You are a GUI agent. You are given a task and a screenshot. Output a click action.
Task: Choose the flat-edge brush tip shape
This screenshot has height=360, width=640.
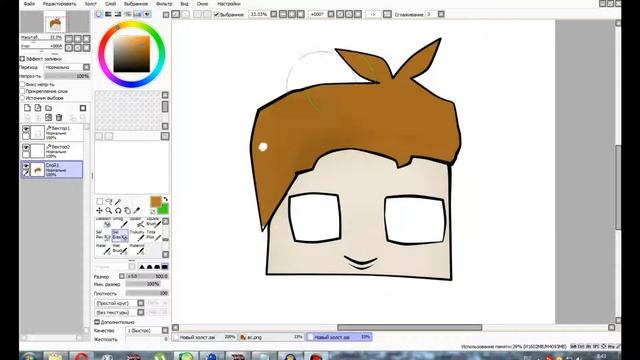[x=164, y=267]
